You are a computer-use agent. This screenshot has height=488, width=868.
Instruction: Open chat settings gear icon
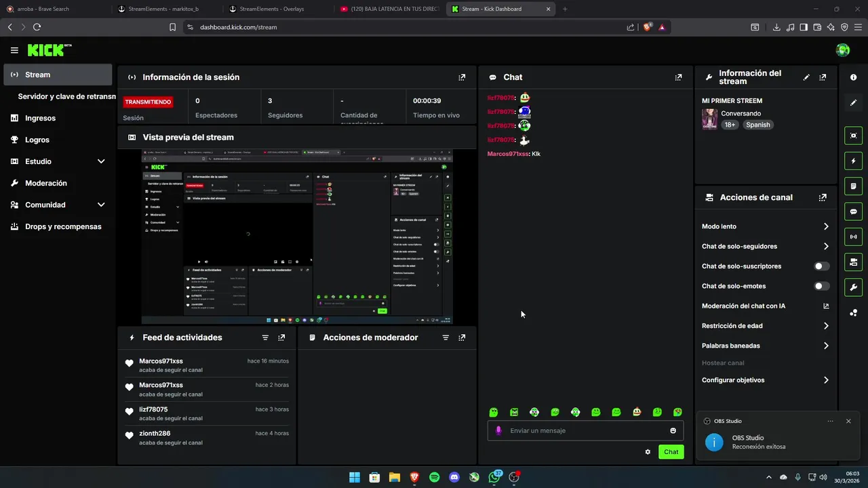648,452
